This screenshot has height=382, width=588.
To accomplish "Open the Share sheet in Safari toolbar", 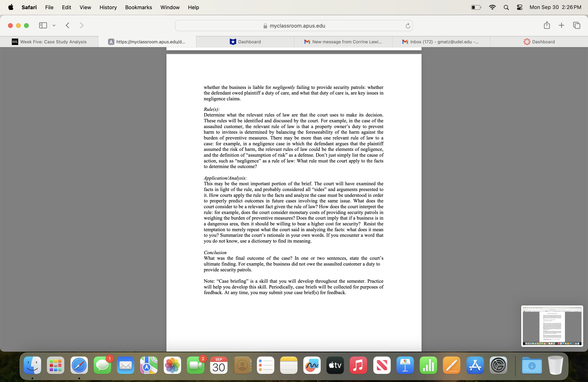I will (x=546, y=25).
